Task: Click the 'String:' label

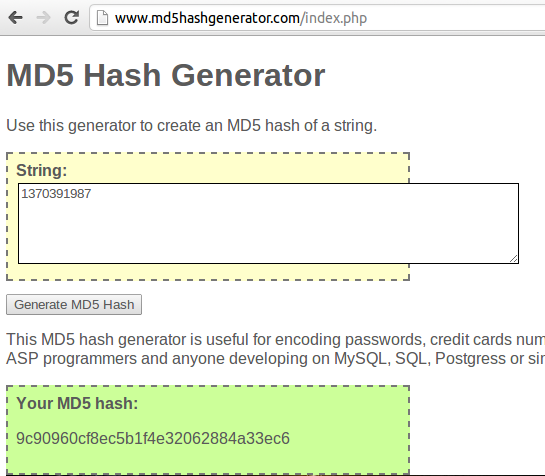Action: tap(42, 170)
